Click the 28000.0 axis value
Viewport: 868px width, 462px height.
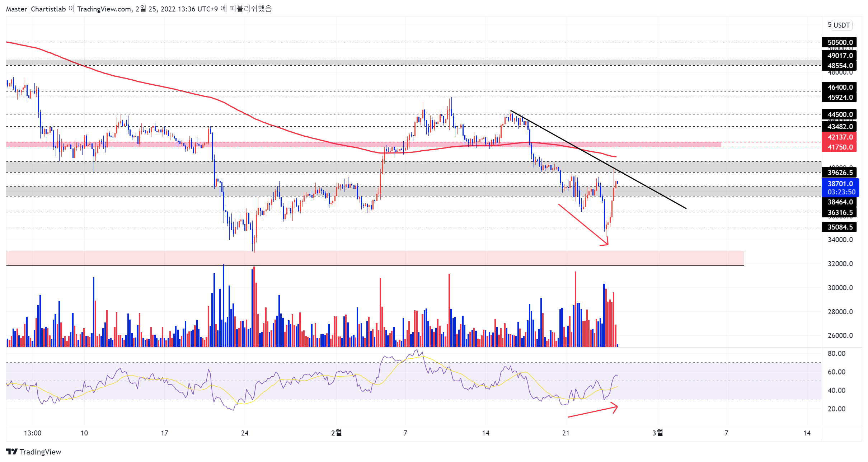pyautogui.click(x=840, y=312)
